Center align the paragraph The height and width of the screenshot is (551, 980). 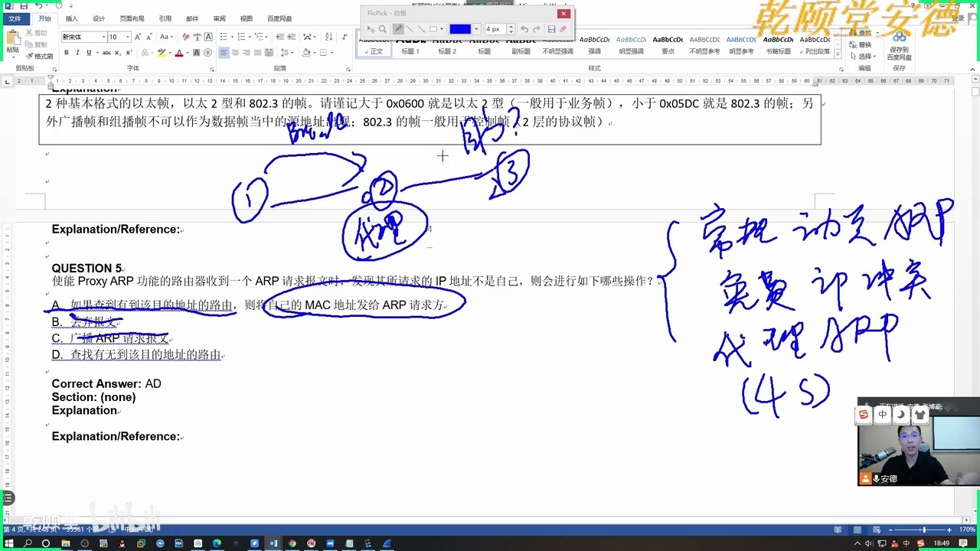tap(236, 53)
